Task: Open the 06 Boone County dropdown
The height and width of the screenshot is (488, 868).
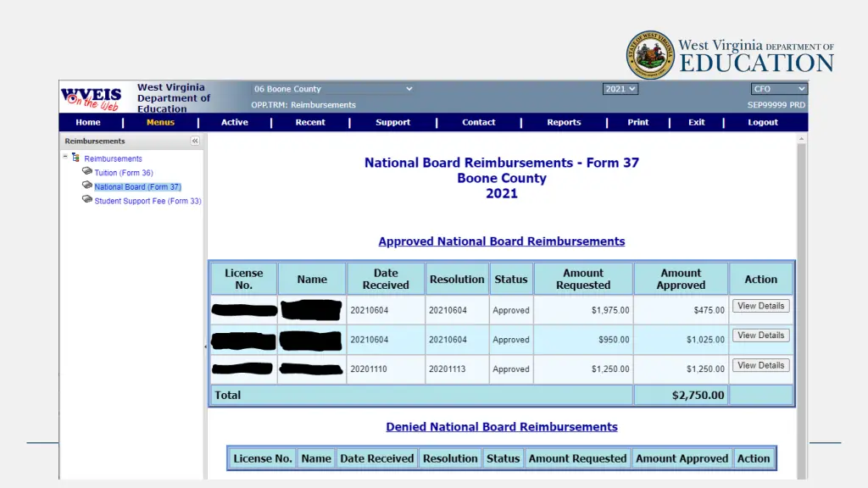Action: pos(332,88)
